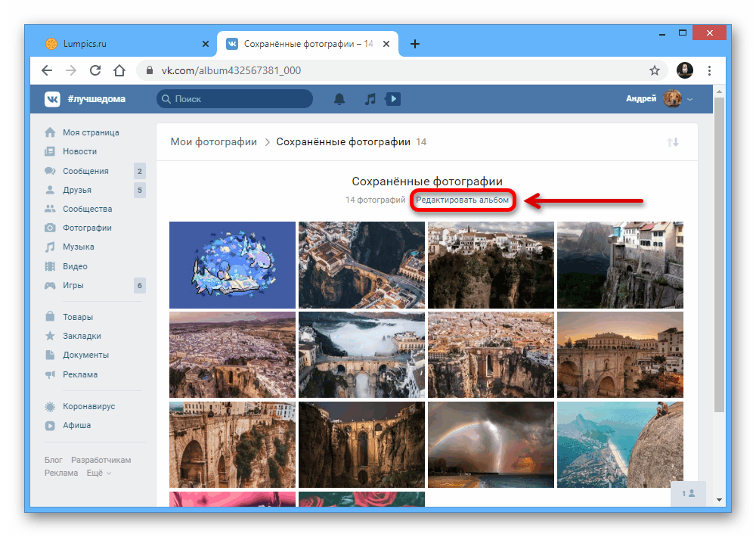This screenshot has height=537, width=756.
Task: Open the rainbow storm photo thumbnail
Action: click(x=491, y=445)
